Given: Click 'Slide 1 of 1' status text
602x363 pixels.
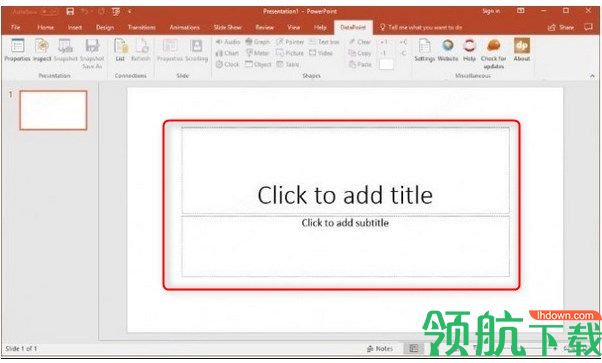Looking at the screenshot, I should pos(21,348).
